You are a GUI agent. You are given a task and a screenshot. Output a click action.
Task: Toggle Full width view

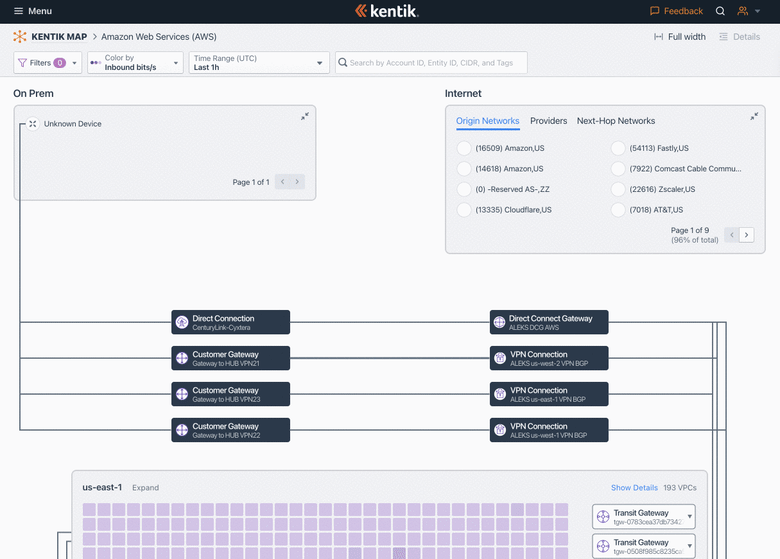pyautogui.click(x=680, y=37)
